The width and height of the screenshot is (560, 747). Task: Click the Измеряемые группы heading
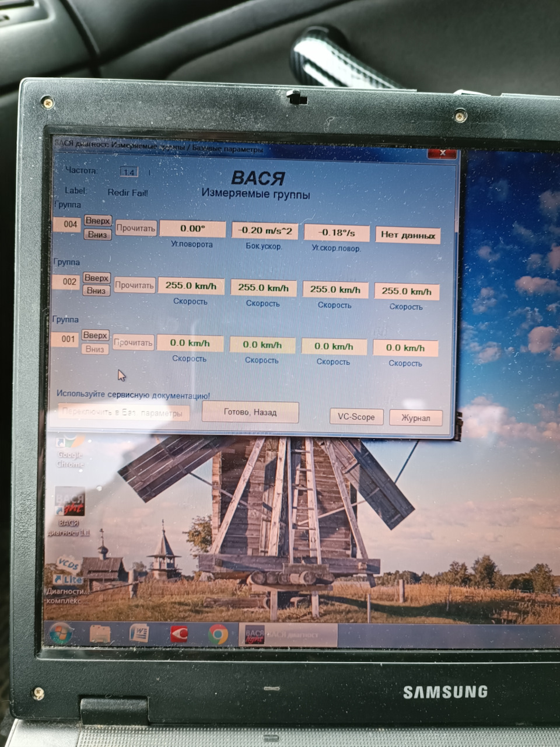[x=256, y=194]
